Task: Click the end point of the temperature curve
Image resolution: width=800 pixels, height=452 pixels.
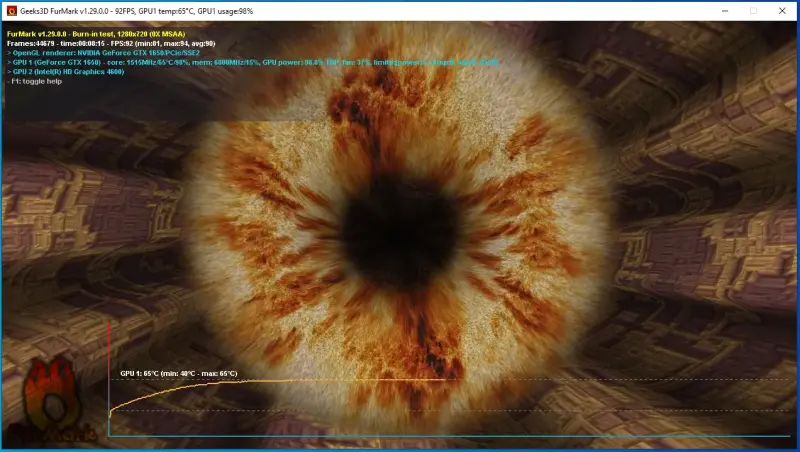Action: pyautogui.click(x=444, y=380)
